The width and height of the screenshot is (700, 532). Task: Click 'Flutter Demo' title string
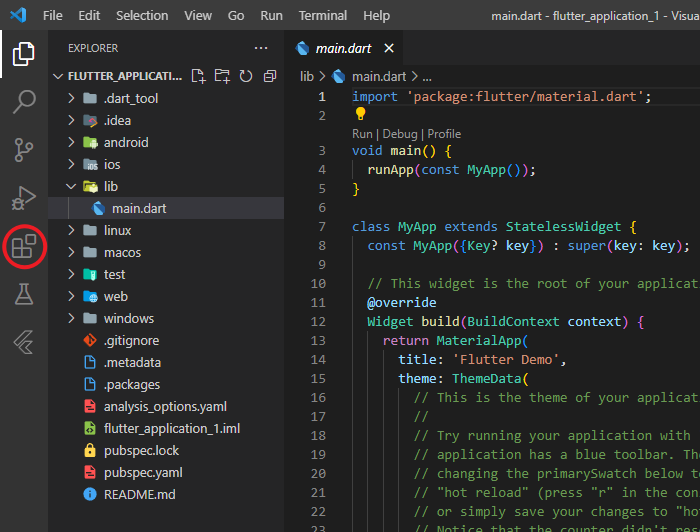pyautogui.click(x=506, y=360)
